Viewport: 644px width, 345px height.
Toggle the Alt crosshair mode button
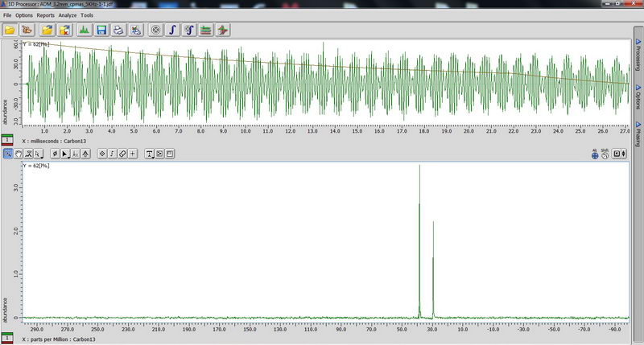pos(595,154)
